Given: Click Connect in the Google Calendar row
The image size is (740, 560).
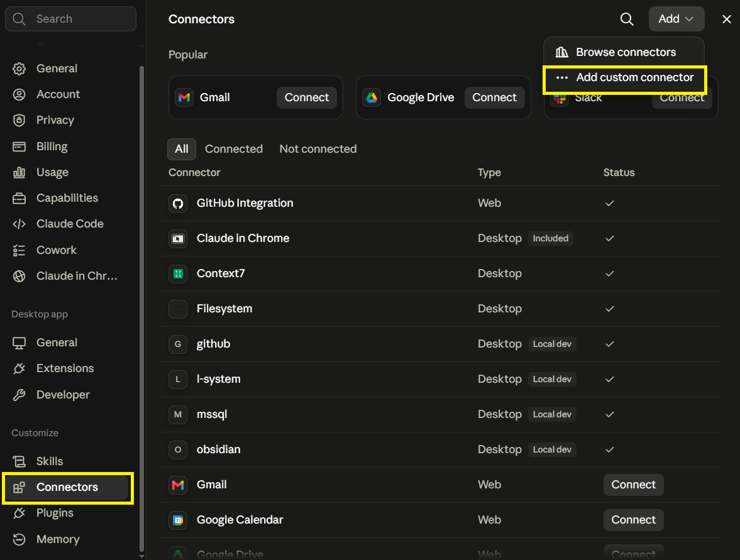Looking at the screenshot, I should (x=633, y=520).
